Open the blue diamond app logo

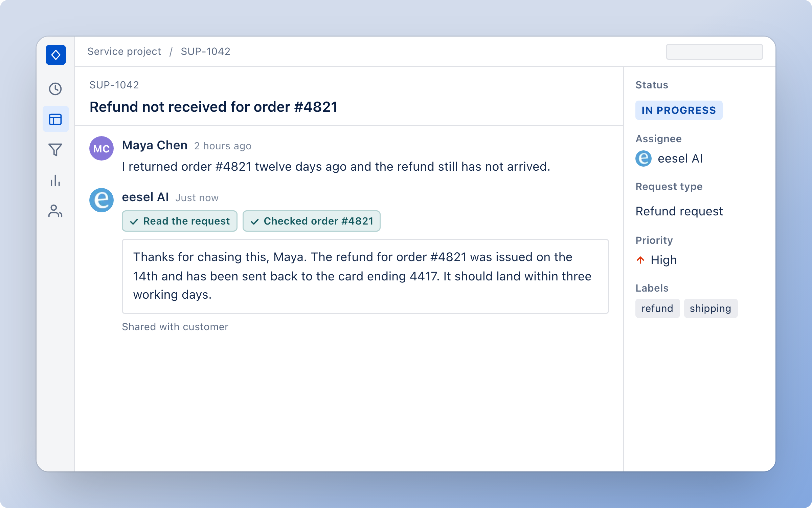(56, 55)
